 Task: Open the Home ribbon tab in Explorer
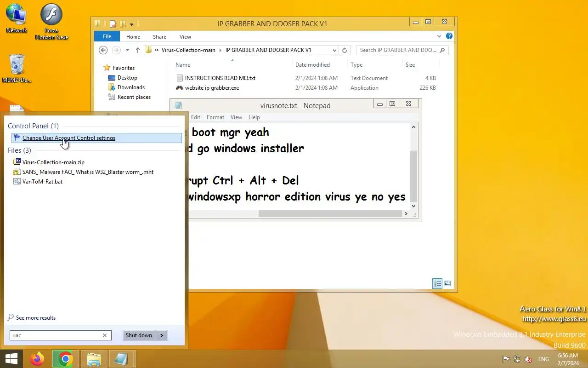[x=133, y=37]
